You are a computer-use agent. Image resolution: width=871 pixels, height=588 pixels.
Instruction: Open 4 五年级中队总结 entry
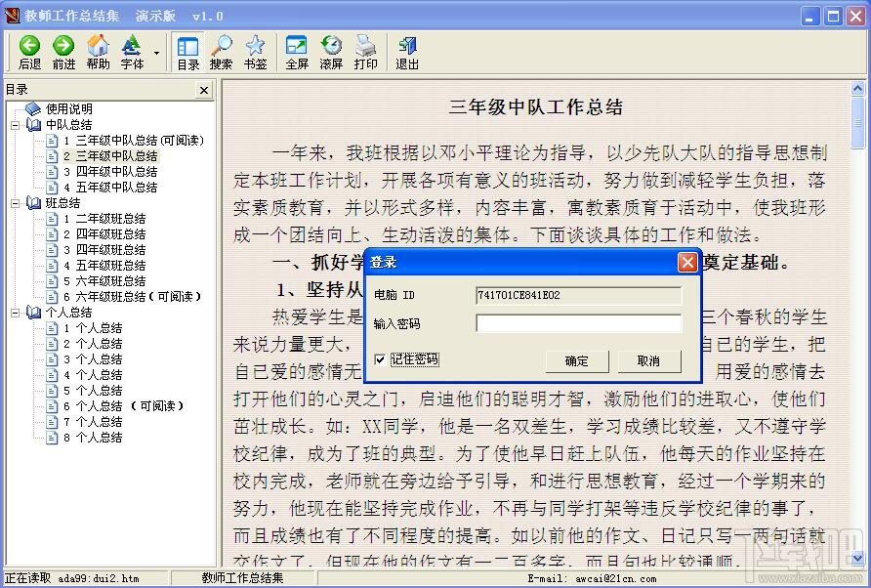[110, 187]
